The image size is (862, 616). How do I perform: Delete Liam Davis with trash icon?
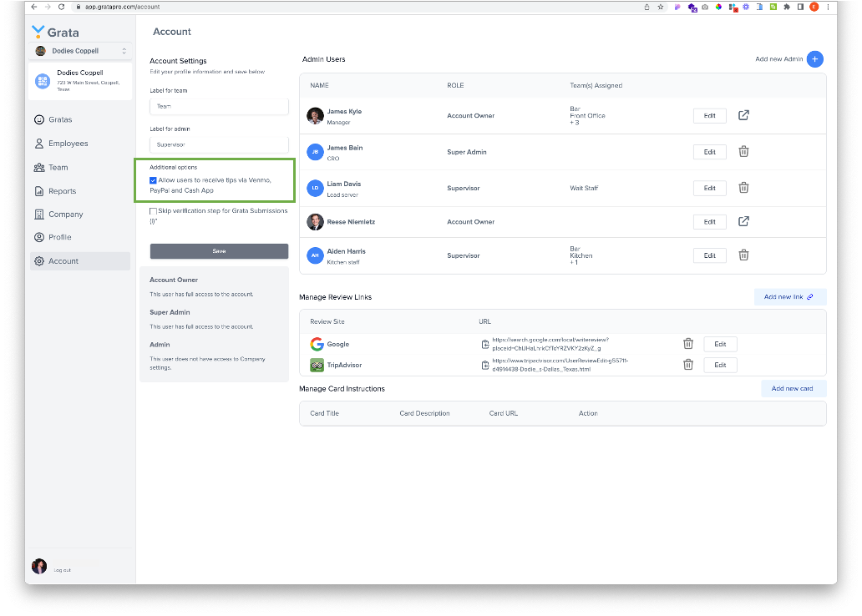743,188
